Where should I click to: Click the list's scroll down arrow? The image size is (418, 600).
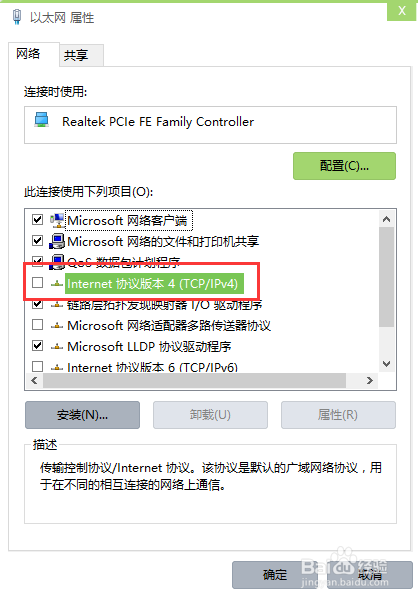(387, 364)
